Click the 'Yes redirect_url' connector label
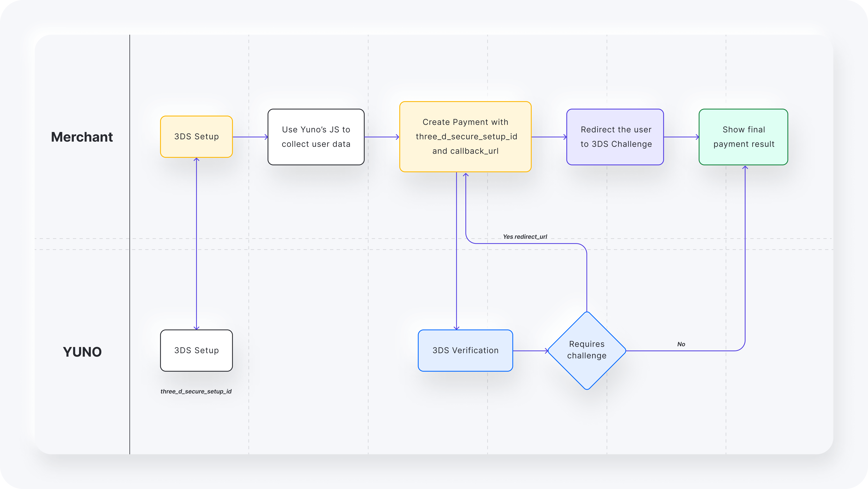 pos(525,237)
